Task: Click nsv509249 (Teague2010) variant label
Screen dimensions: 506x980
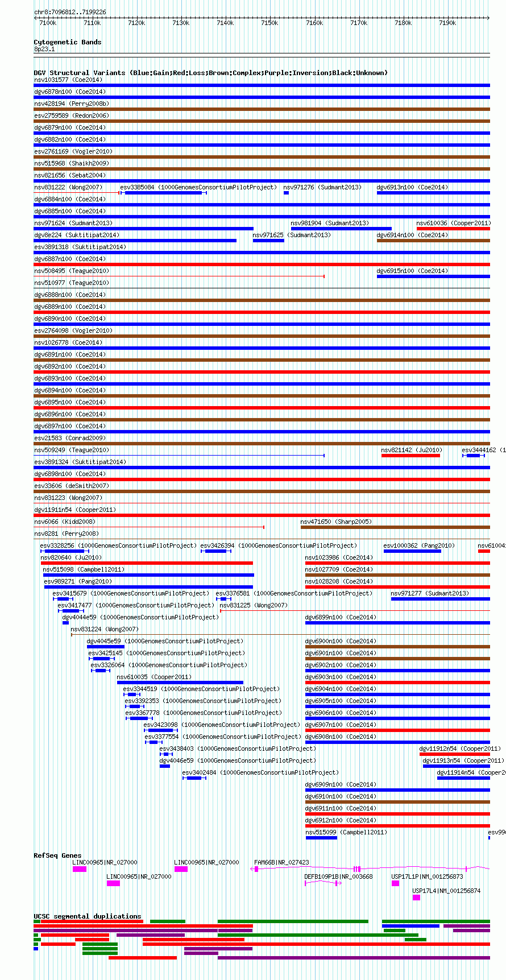Action: click(x=72, y=450)
